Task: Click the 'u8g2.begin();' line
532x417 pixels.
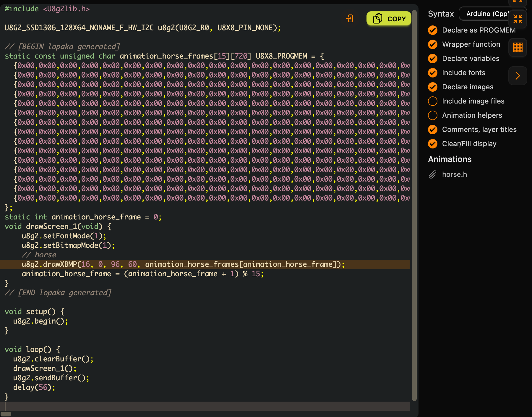Action: pyautogui.click(x=40, y=321)
